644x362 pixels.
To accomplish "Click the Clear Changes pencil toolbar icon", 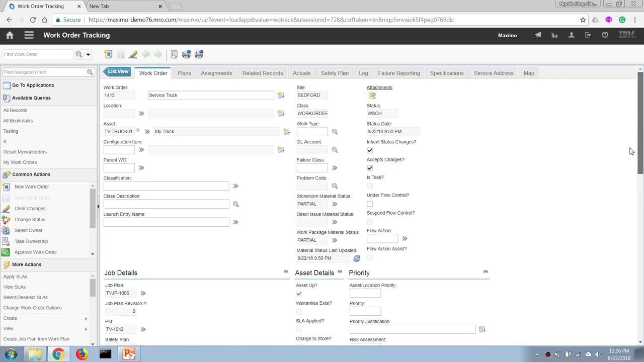I will click(133, 54).
